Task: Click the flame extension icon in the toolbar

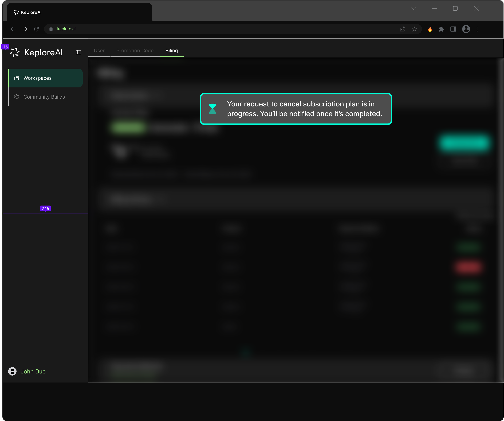Action: [x=430, y=29]
